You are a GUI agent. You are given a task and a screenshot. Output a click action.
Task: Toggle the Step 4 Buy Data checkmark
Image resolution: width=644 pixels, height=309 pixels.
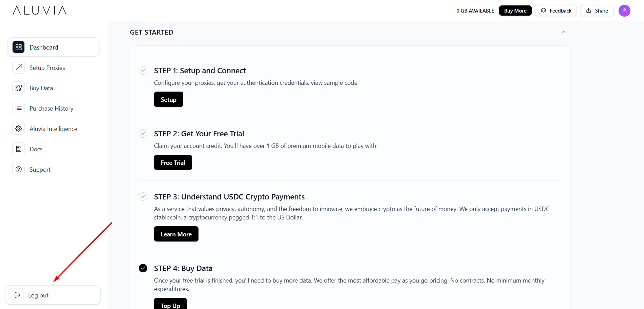coord(143,268)
